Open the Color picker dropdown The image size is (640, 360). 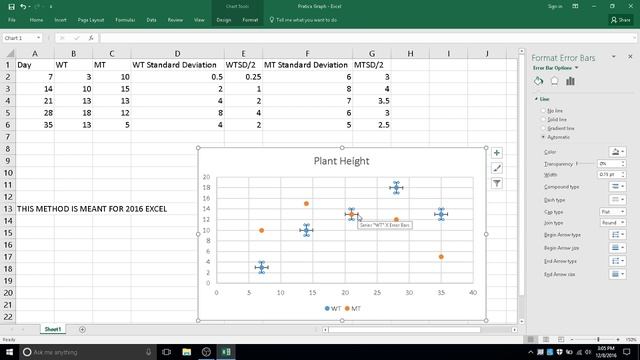coord(617,152)
